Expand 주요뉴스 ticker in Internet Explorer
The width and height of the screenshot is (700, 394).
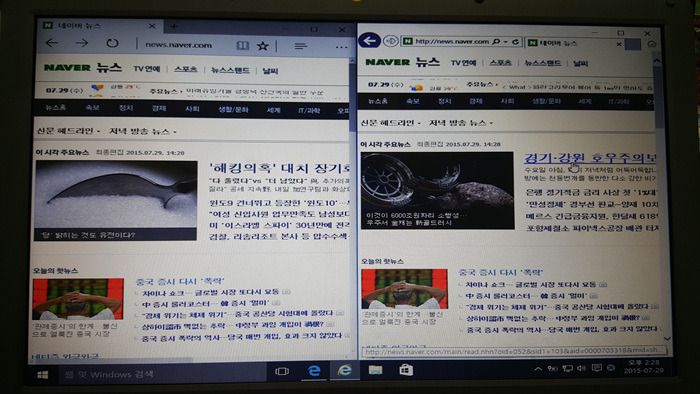(482, 84)
